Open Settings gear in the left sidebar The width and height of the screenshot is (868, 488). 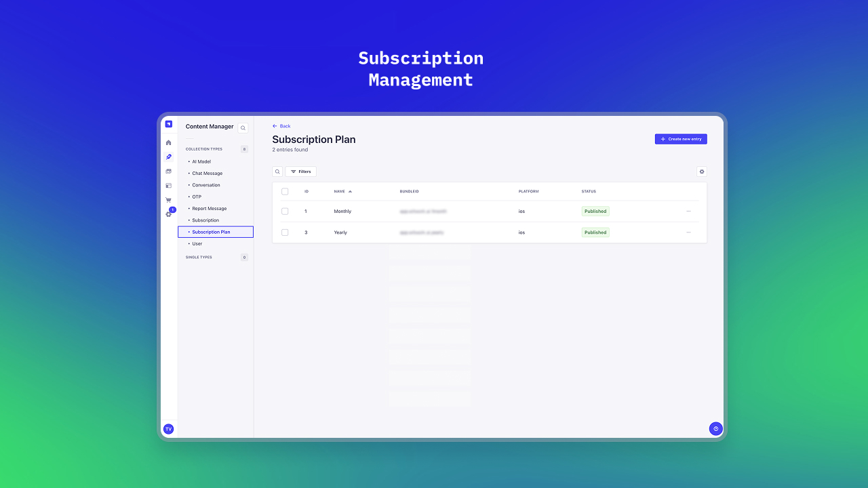(x=169, y=214)
